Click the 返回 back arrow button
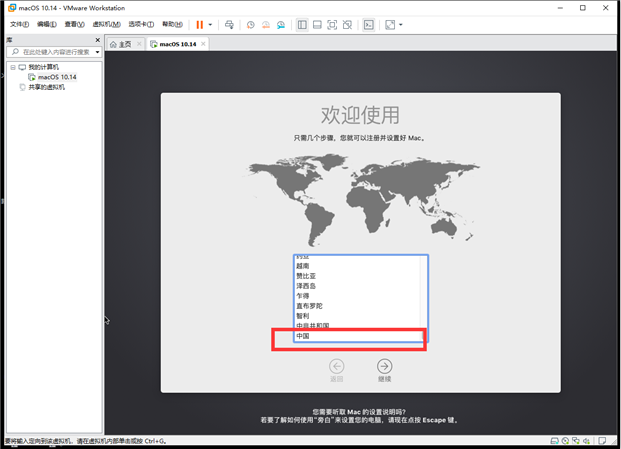 337,367
